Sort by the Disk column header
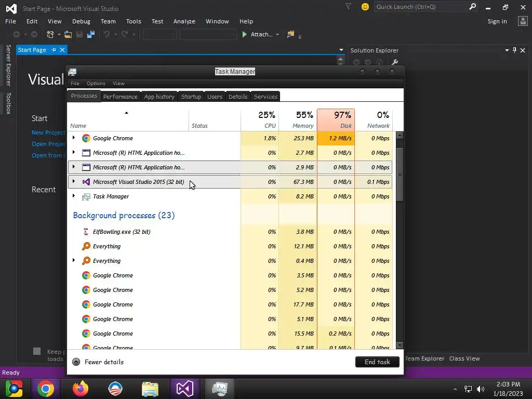This screenshot has height=399, width=532. point(336,120)
